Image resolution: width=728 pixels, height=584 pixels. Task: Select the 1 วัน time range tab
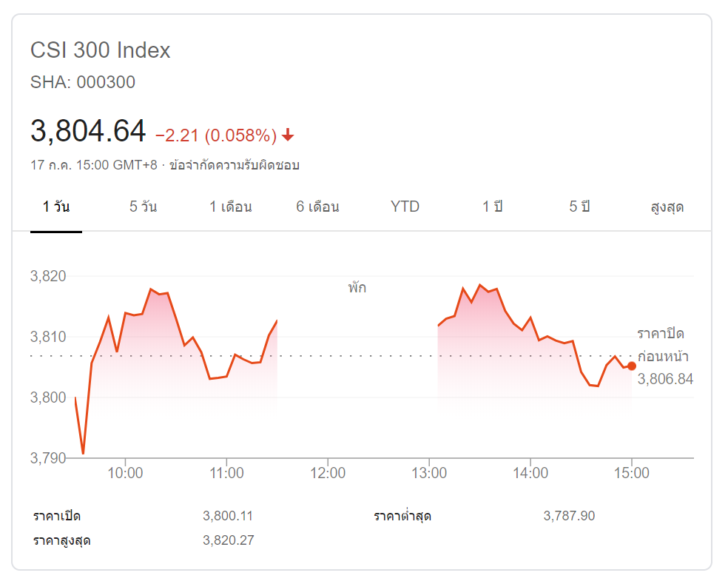point(56,207)
